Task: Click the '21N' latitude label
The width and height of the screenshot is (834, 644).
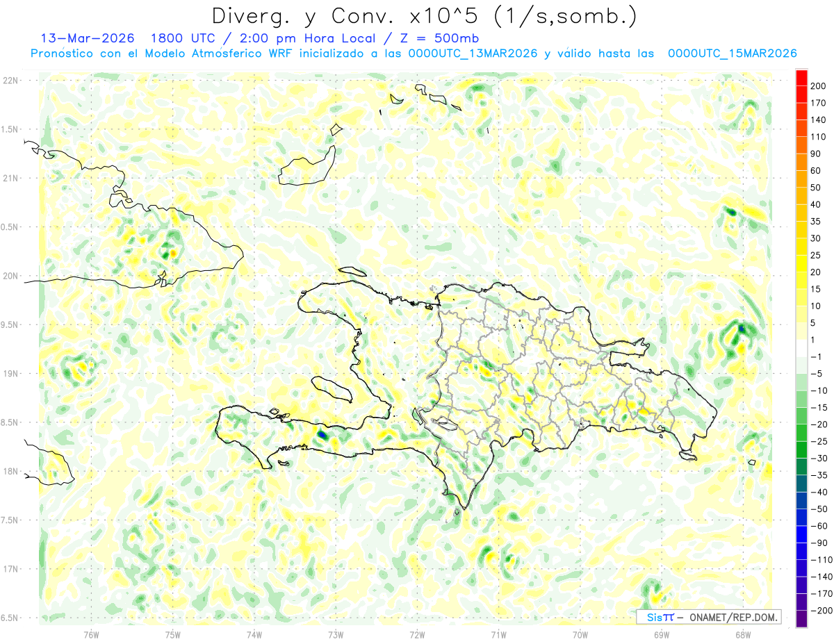Action: pyautogui.click(x=10, y=178)
